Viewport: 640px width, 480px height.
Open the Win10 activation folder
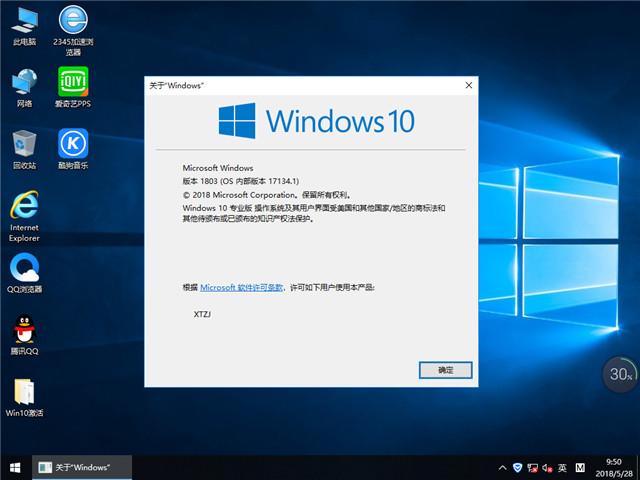pyautogui.click(x=24, y=398)
